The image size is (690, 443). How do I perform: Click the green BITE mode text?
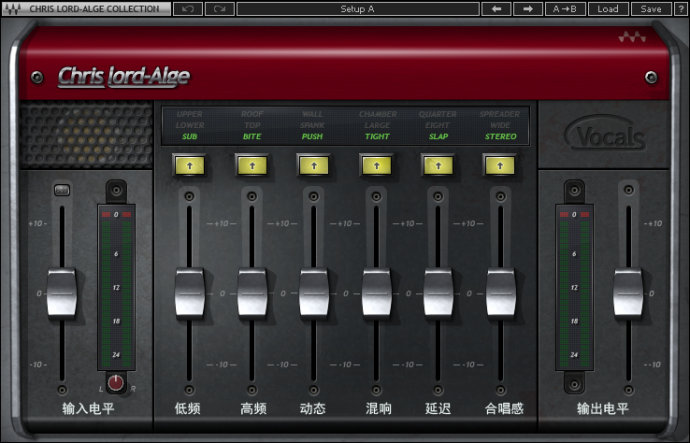252,136
